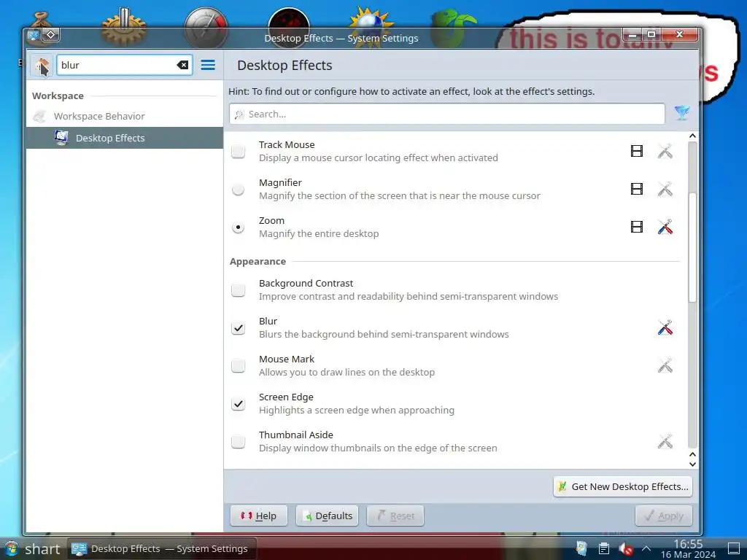Image resolution: width=747 pixels, height=560 pixels.
Task: Open Help for this settings page
Action: pyautogui.click(x=259, y=516)
